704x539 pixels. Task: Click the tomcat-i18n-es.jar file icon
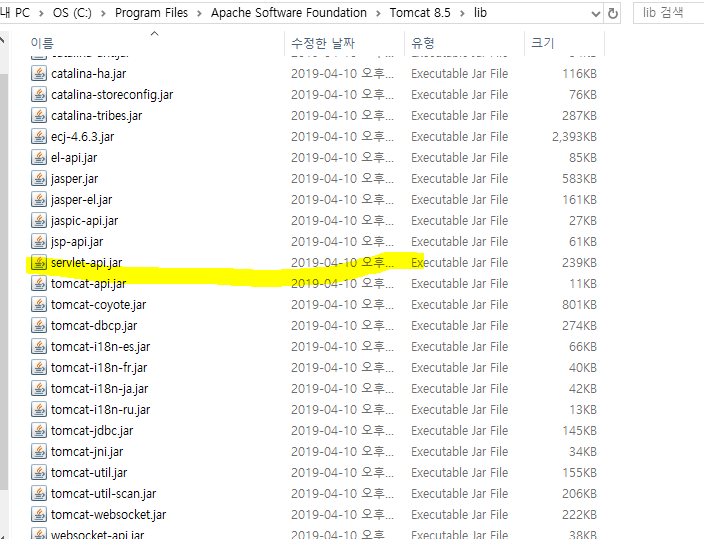[39, 346]
